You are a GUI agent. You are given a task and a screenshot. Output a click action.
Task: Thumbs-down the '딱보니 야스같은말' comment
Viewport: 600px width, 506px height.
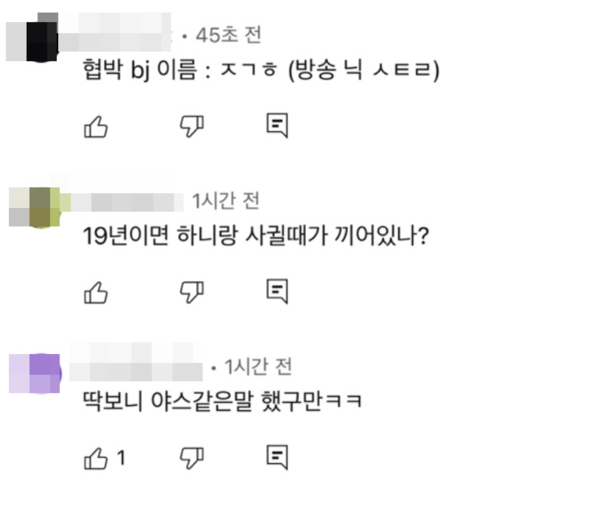190,458
